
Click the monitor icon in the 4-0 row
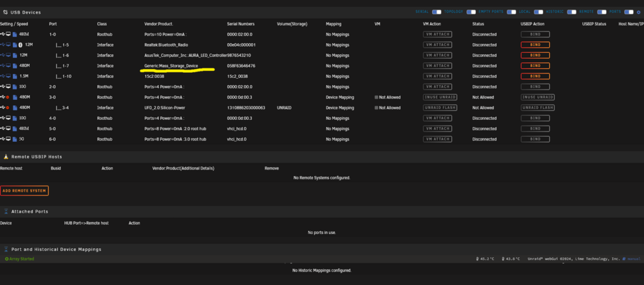8,117
